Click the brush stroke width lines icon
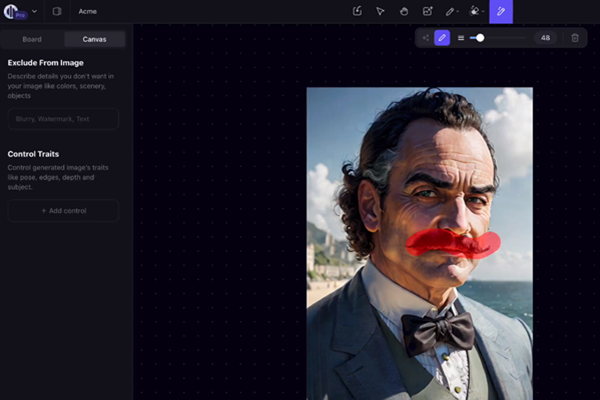Viewport: 600px width, 400px height. [460, 37]
